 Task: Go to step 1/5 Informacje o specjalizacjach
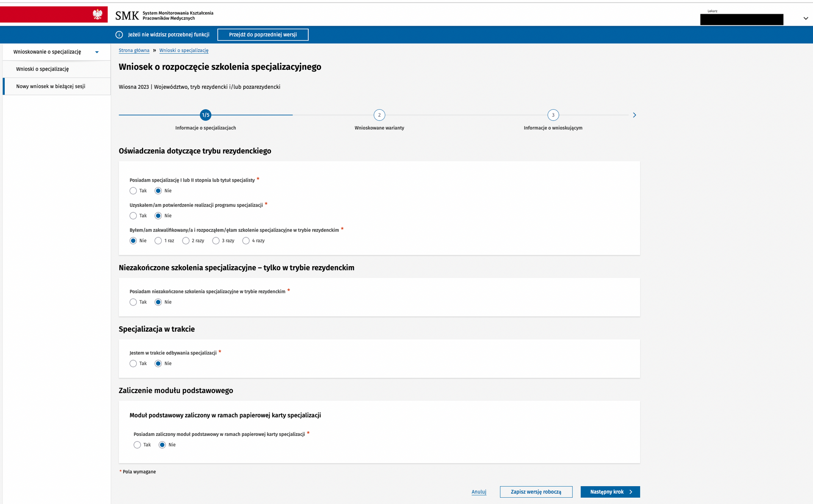click(205, 115)
